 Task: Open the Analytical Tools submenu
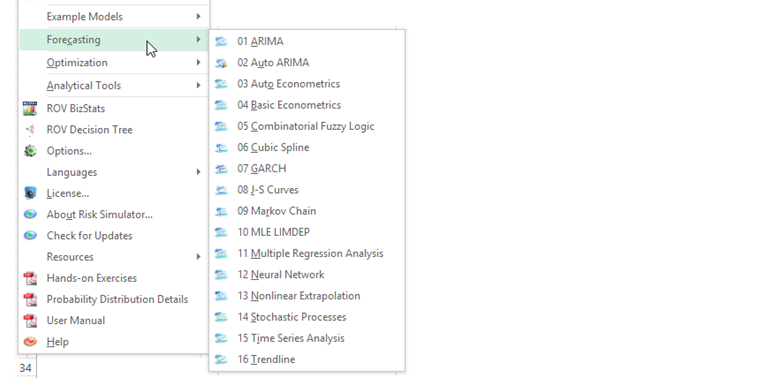click(113, 85)
